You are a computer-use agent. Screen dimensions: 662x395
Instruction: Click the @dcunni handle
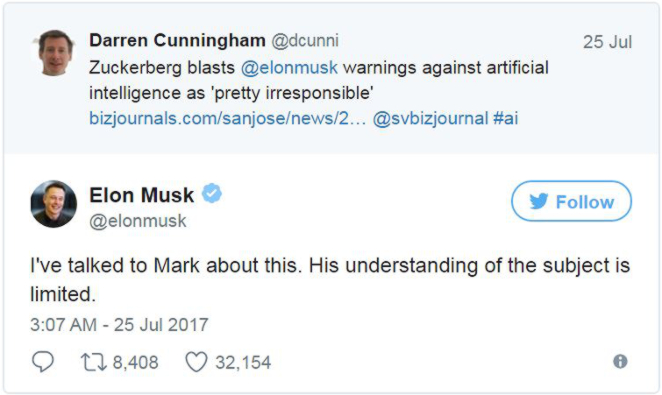(x=305, y=41)
